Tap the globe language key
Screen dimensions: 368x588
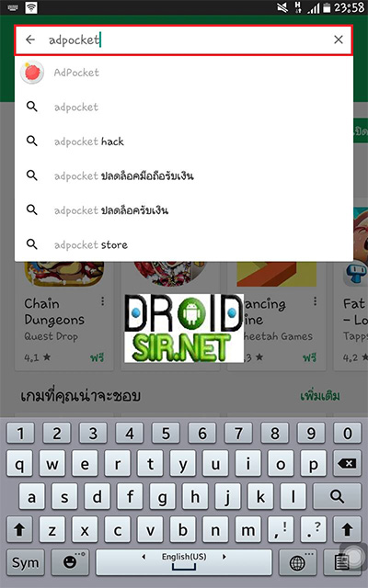pyautogui.click(x=297, y=562)
